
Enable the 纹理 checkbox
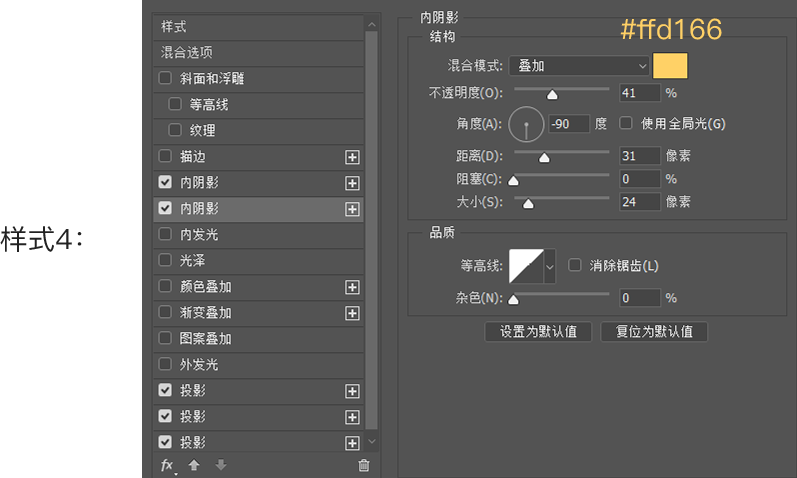tap(175, 130)
